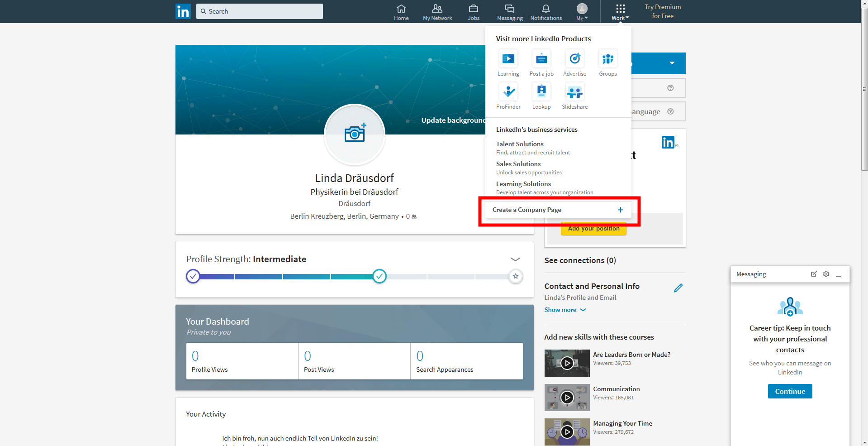Choose Create a Company Page
868x446 pixels.
coord(558,210)
